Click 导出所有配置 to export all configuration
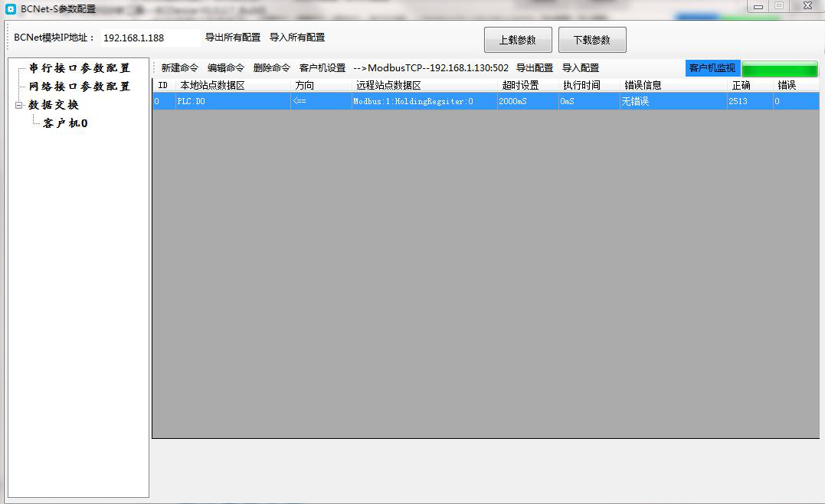The width and height of the screenshot is (825, 504). [233, 38]
